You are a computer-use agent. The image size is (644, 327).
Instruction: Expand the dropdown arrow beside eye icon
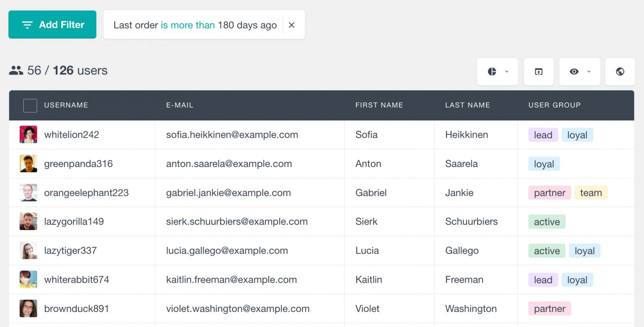[589, 72]
